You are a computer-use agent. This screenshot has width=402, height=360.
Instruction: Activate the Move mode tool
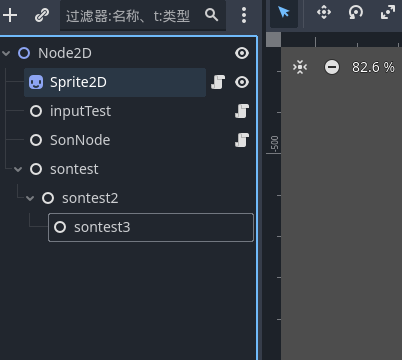[324, 13]
